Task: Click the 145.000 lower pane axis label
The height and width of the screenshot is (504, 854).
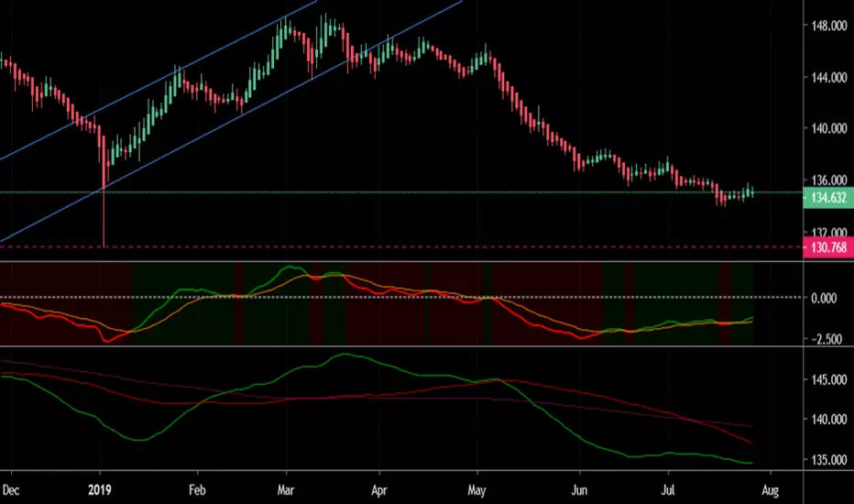Action: click(829, 379)
